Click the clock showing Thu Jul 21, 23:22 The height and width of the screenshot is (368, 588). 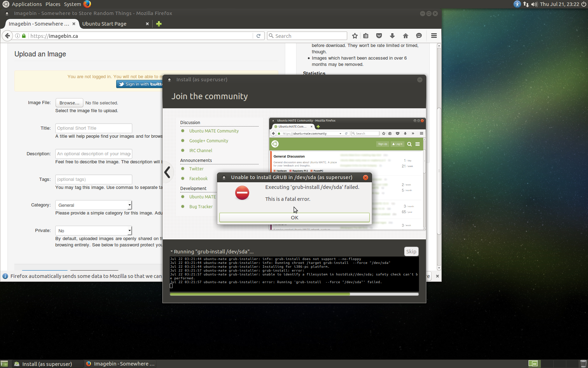click(x=559, y=4)
